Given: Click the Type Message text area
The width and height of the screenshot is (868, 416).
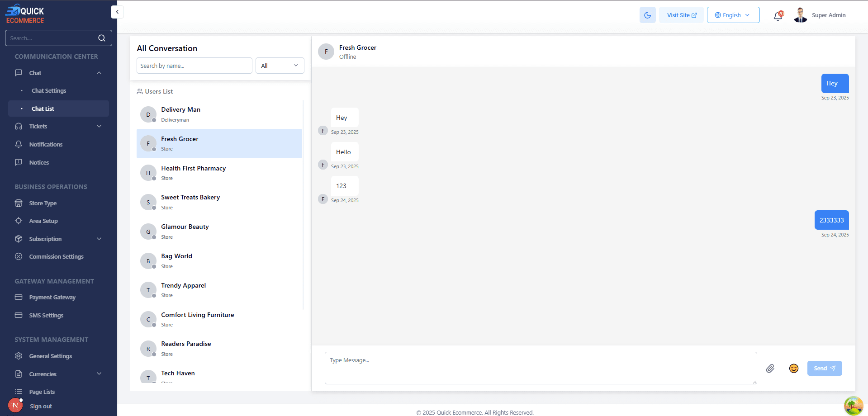Looking at the screenshot, I should coord(540,368).
